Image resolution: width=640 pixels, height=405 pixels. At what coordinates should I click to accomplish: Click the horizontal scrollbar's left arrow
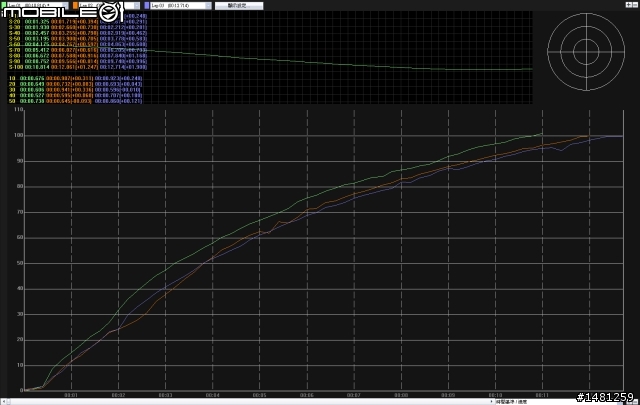pos(4,402)
